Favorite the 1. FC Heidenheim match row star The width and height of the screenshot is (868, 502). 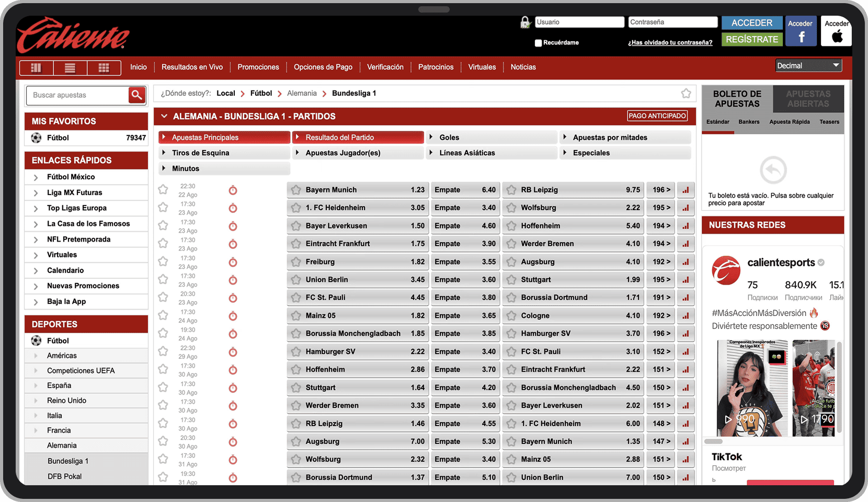pos(163,207)
